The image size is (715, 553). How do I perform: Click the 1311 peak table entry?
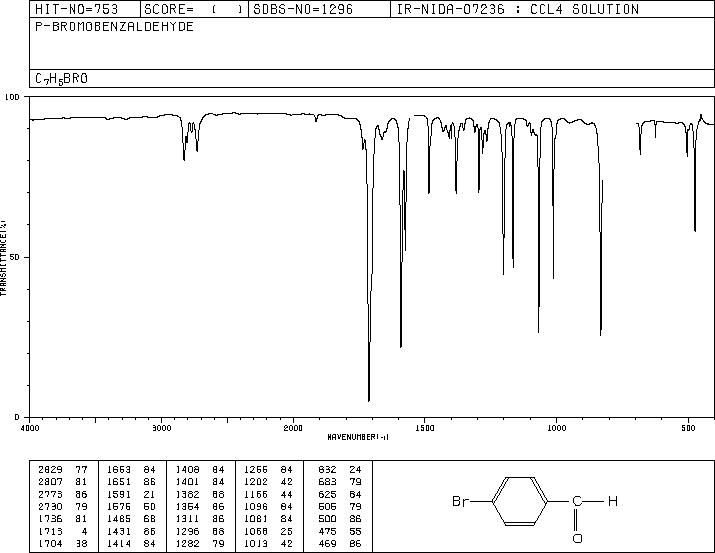pos(200,519)
